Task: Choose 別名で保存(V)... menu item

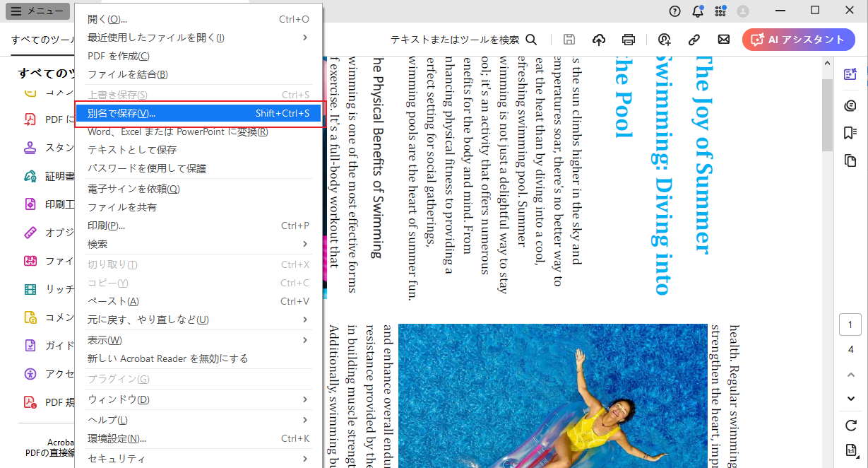Action: pos(198,113)
